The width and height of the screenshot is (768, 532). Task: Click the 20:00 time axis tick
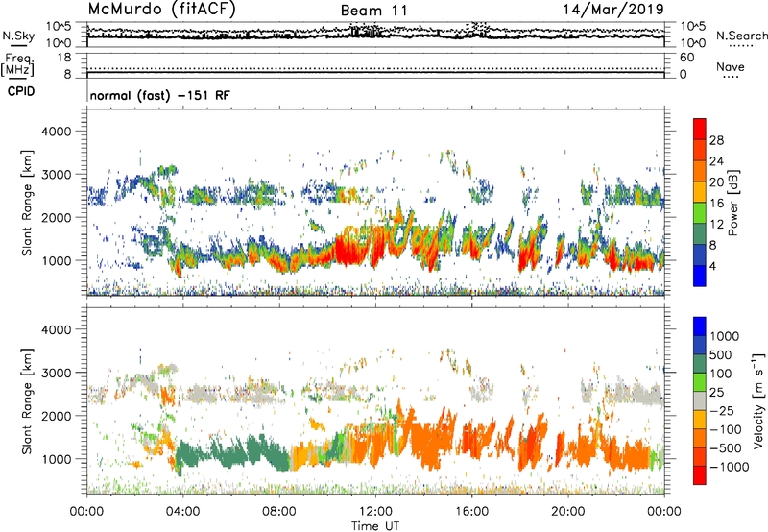567,512
